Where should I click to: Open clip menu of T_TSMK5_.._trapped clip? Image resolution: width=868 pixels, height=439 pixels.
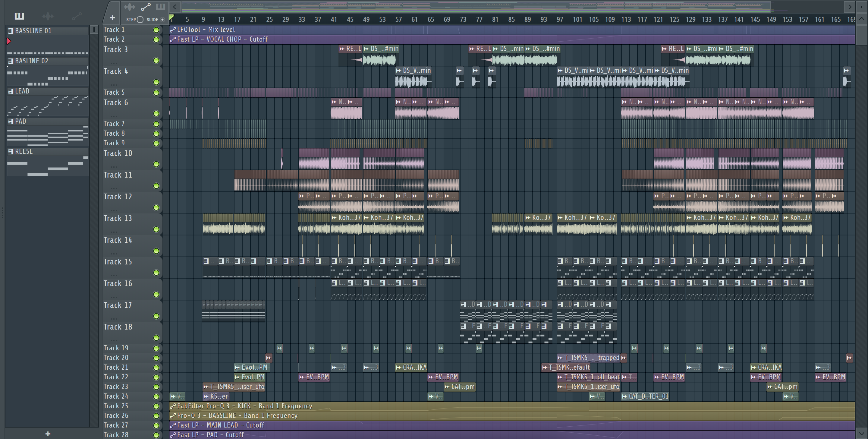[560, 358]
